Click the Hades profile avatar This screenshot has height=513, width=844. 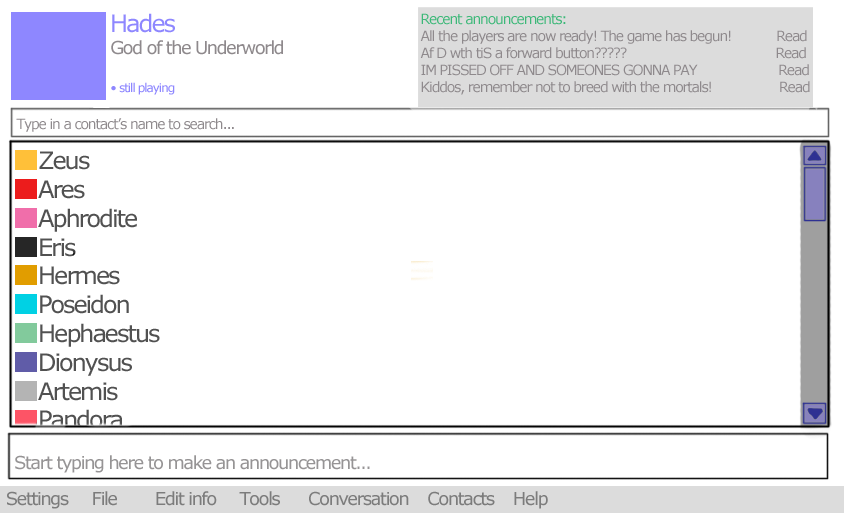click(58, 56)
